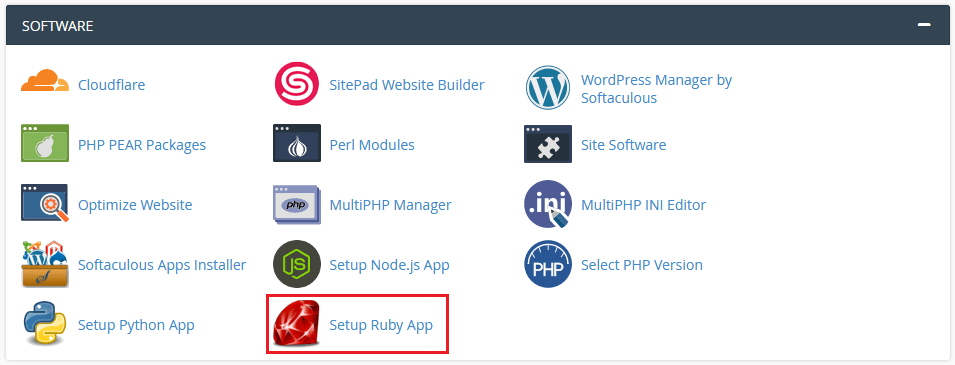Open the MultiPHP Manager link
This screenshot has height=365, width=955.
coord(390,205)
